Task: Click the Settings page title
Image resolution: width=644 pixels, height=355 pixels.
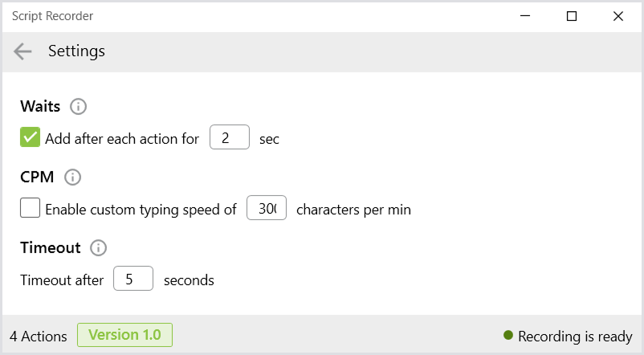Action: pos(76,51)
